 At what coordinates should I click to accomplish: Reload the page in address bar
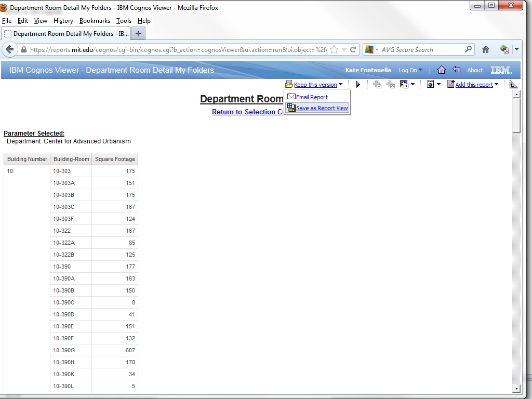353,50
